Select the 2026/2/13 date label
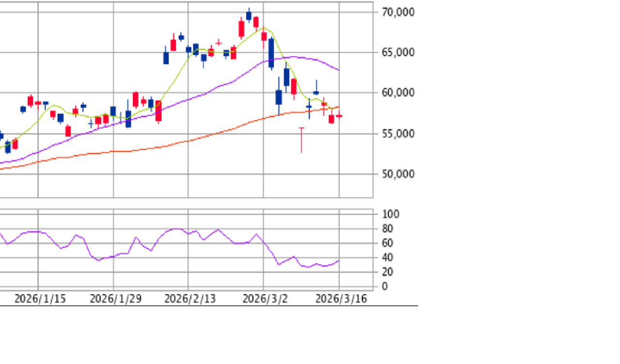Viewport: 620px width, 364px height. 190,299
